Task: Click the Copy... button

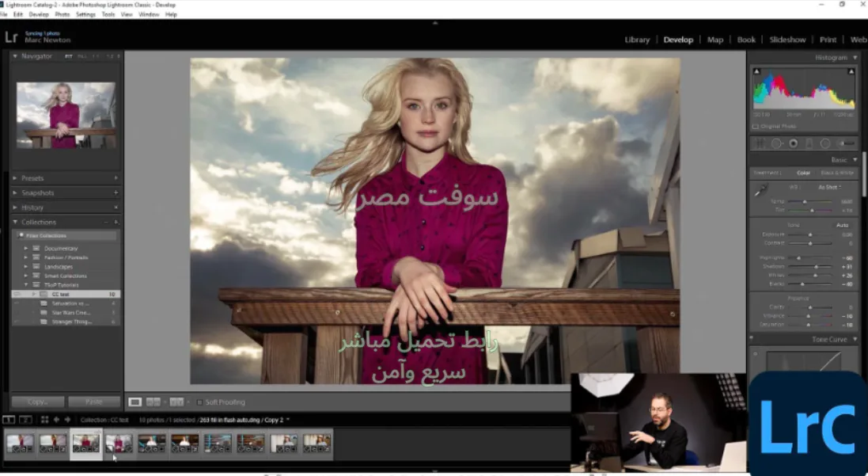Action: click(x=38, y=402)
